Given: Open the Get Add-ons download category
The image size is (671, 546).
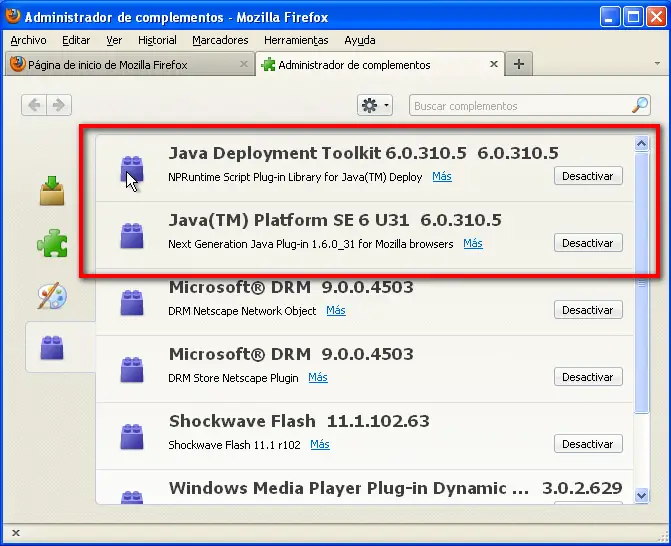Looking at the screenshot, I should click(52, 190).
